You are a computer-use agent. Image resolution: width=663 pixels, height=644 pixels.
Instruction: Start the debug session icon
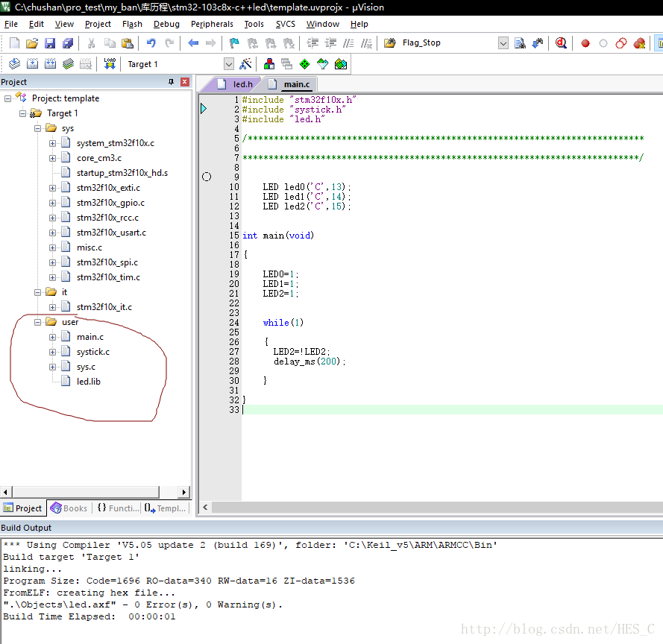coord(560,43)
